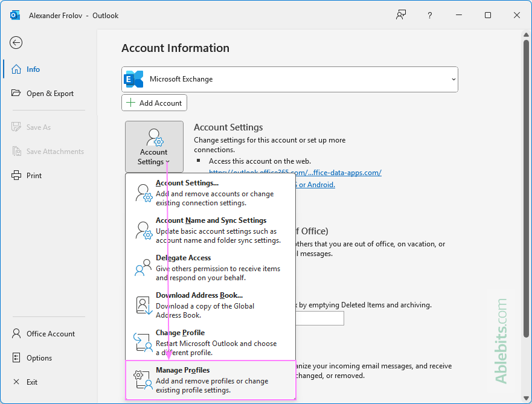Click the Change Profile icon

click(143, 342)
